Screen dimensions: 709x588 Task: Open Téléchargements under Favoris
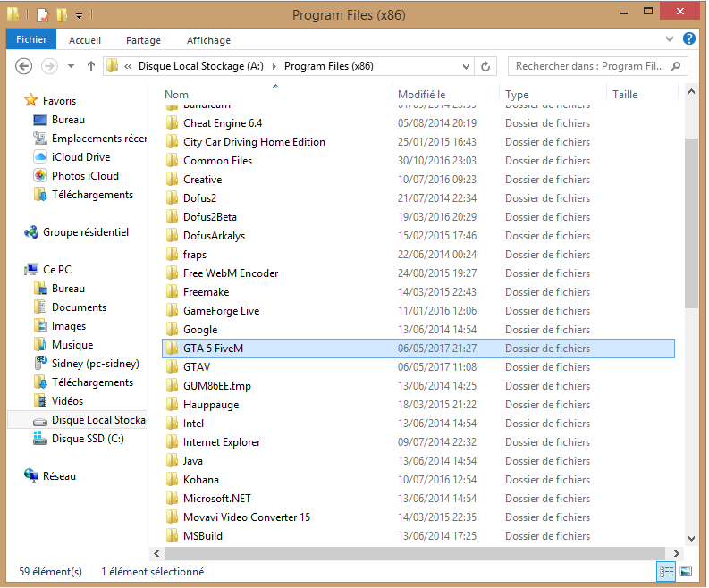tap(92, 195)
